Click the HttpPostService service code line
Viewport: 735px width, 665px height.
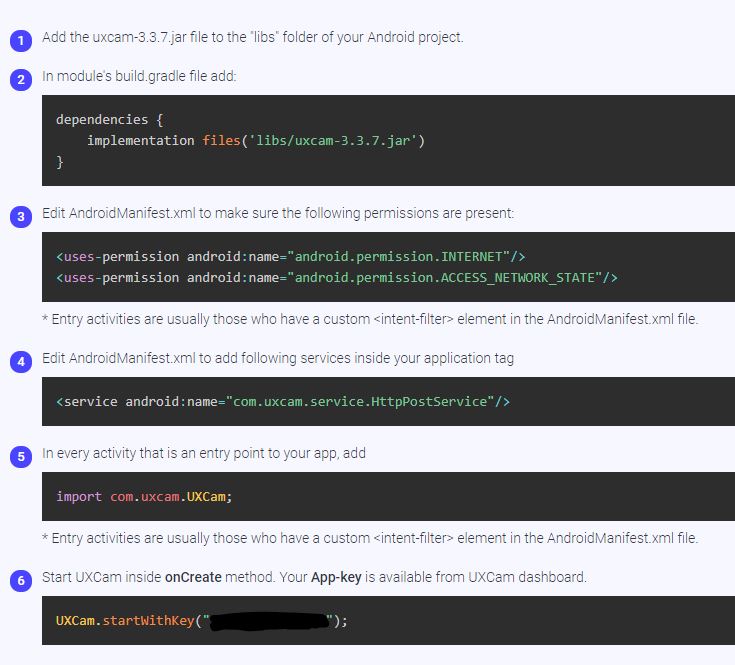[x=283, y=402]
